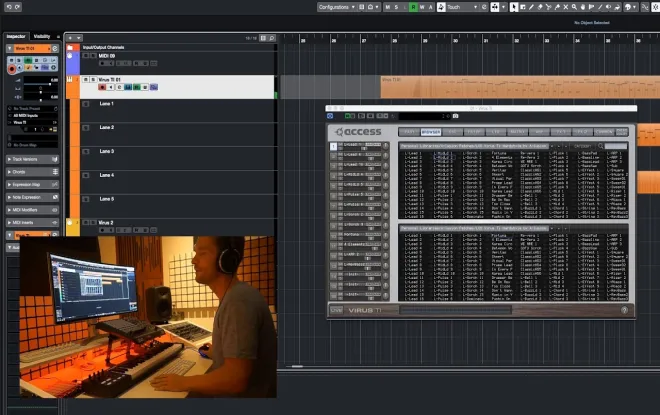
Task: Select the Zoom magnifier tool
Action: 574,7
